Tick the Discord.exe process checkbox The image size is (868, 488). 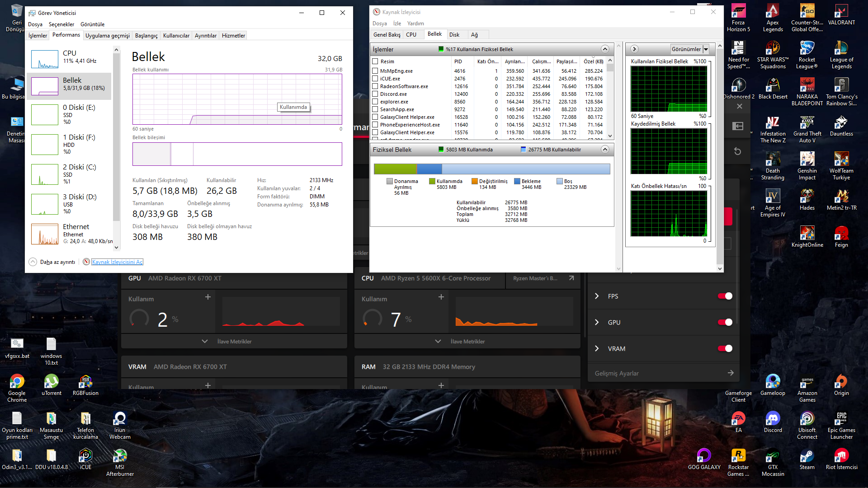pos(375,94)
